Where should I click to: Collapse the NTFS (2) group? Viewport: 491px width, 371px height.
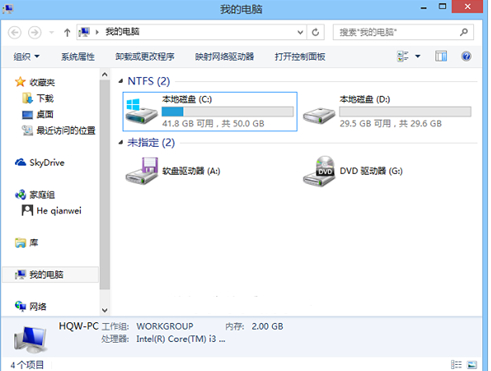pyautogui.click(x=121, y=81)
